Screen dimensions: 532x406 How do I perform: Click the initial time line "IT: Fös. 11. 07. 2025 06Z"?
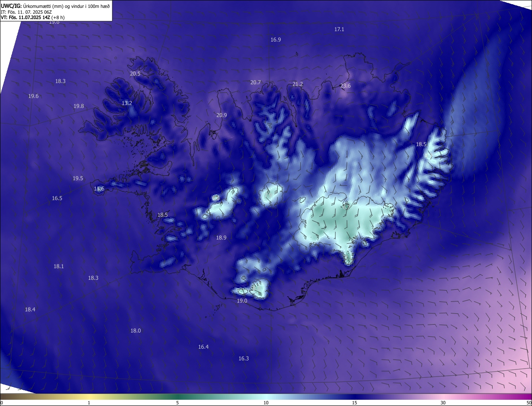(26, 12)
